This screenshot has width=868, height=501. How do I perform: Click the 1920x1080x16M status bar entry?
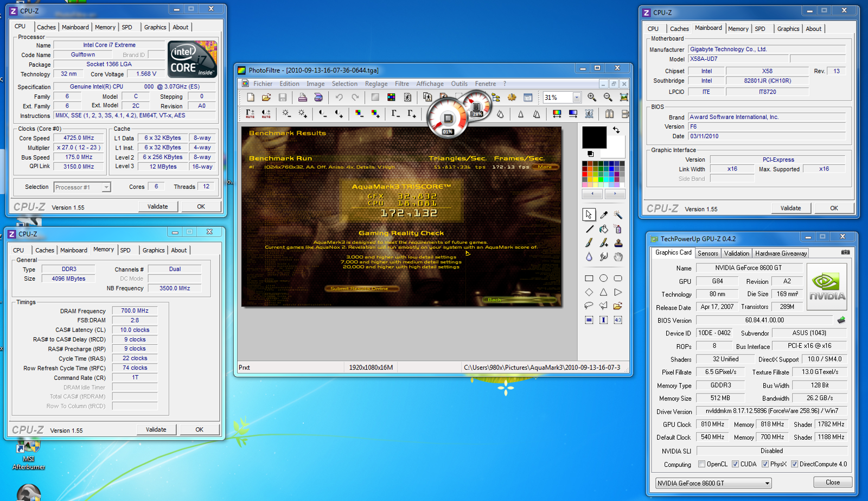point(371,367)
